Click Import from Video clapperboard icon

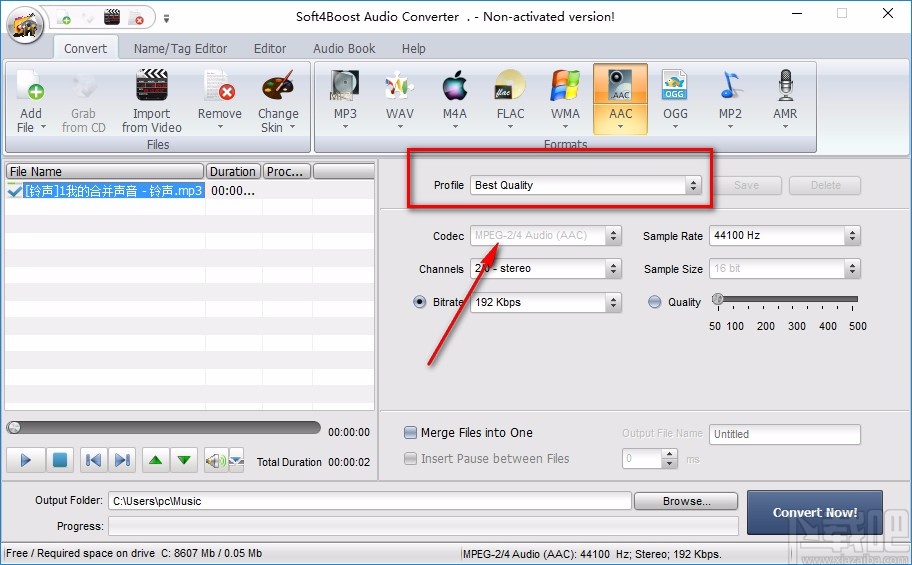pos(152,85)
